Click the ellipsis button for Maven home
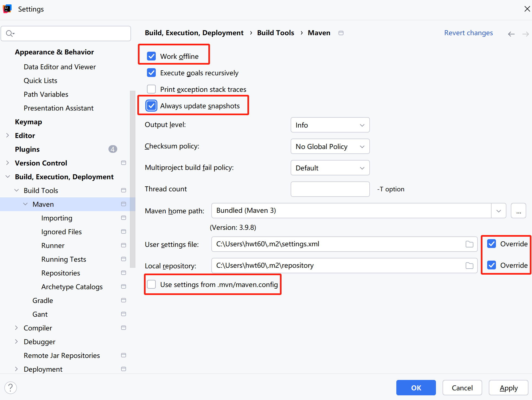Screen dimensions: 532x400 click(519, 211)
